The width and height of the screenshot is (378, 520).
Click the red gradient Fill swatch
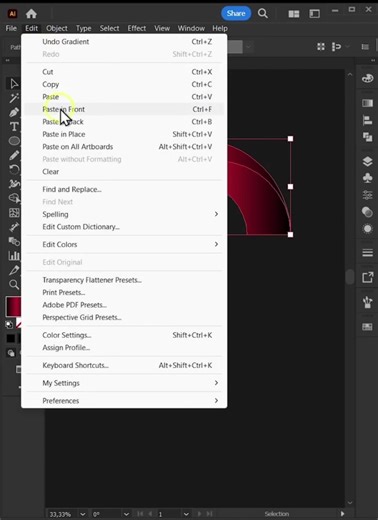(14, 306)
